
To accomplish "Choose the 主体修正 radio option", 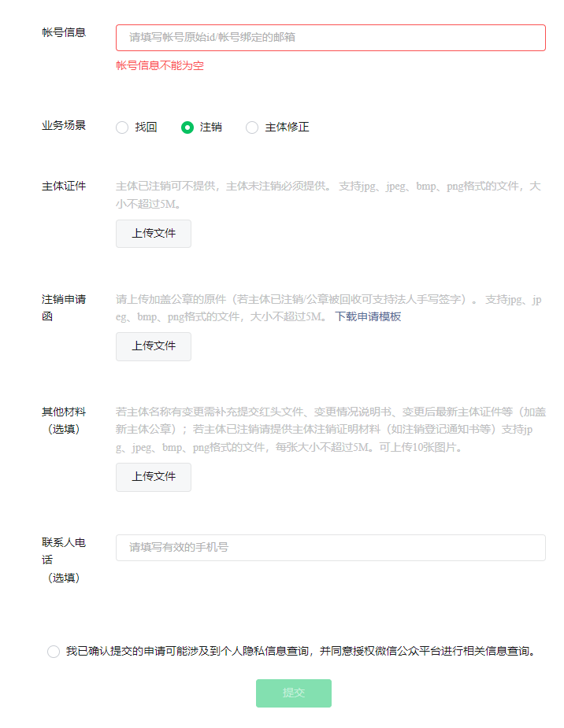I will tap(252, 127).
